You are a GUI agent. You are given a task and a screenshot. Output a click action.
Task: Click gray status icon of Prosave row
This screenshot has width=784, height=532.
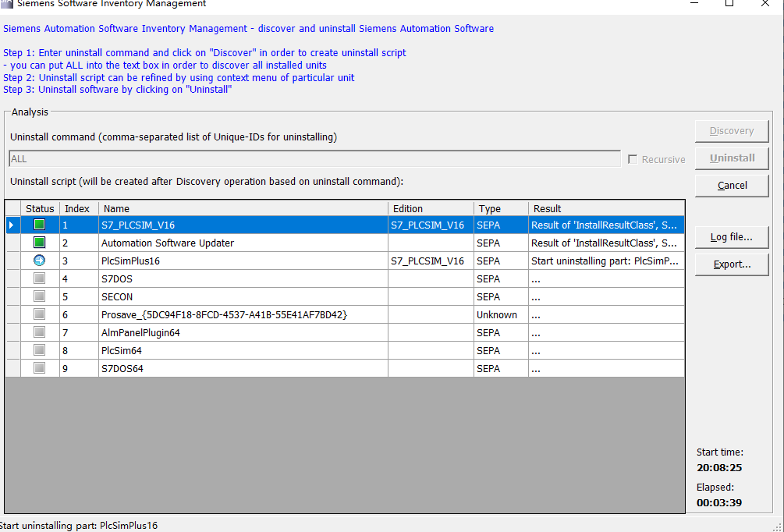39,314
